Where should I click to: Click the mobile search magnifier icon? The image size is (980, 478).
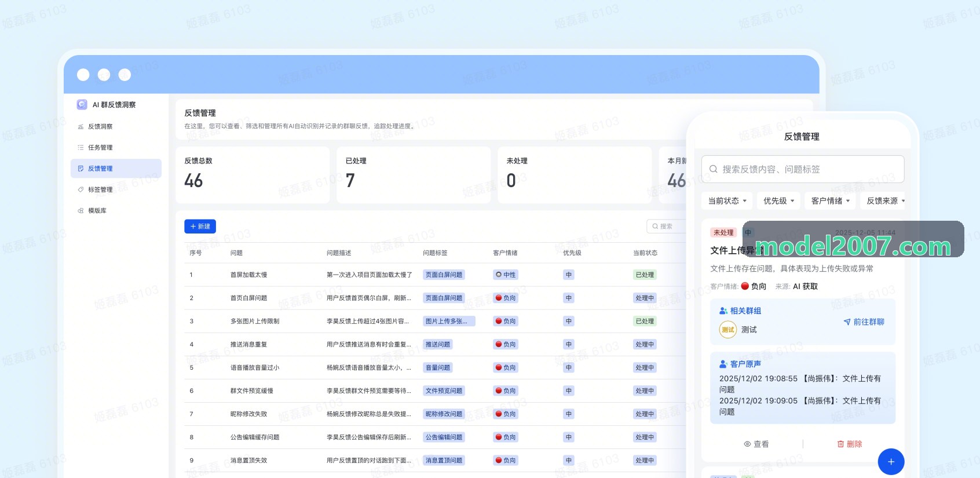714,169
